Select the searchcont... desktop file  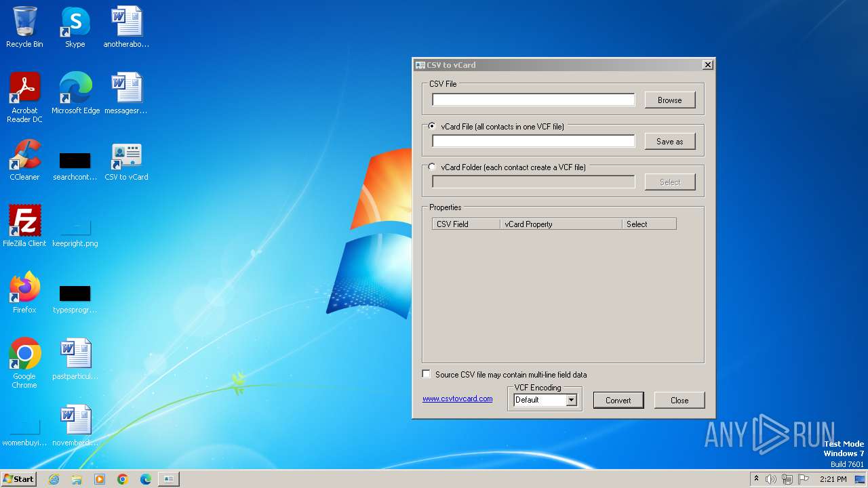(x=75, y=166)
